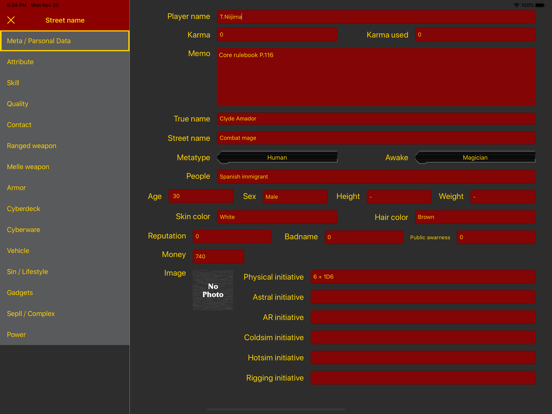Edit the True name field

point(376,119)
